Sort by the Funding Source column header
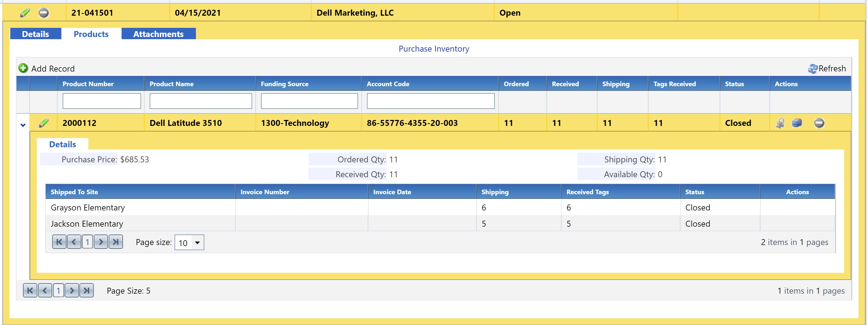Viewport: 868px width, 325px height. (285, 84)
